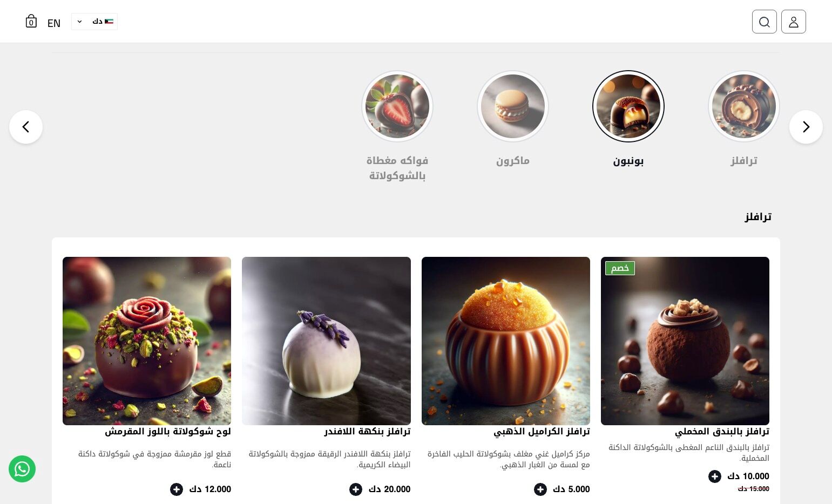
Task: Go to next categories with right arrow
Action: (806, 127)
